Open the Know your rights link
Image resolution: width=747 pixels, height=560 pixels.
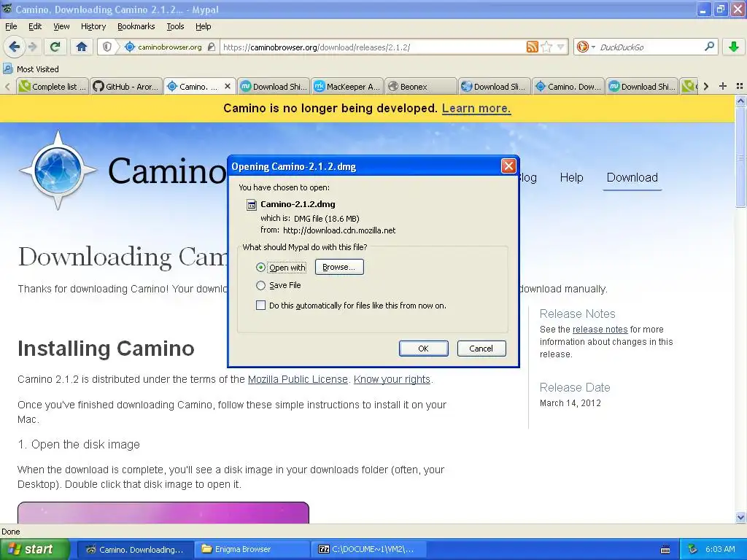[x=392, y=379]
